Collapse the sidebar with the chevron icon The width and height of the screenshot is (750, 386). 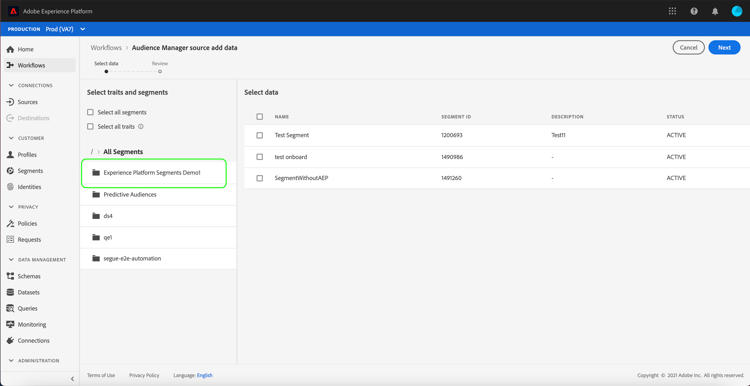[x=72, y=379]
